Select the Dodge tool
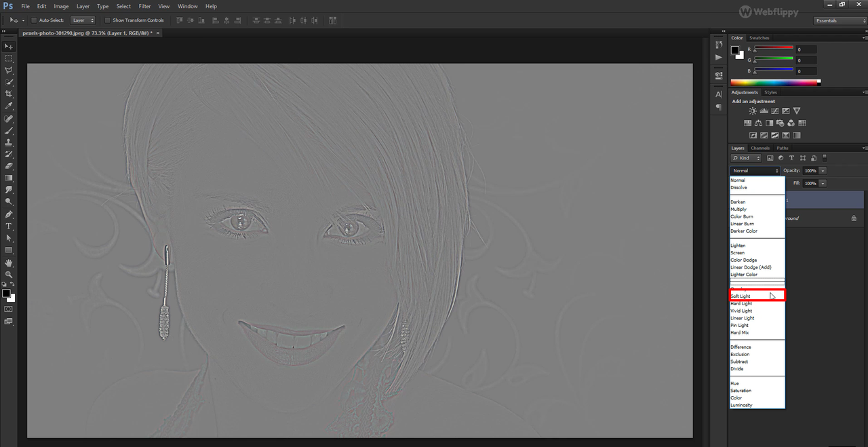This screenshot has width=868, height=447. point(9,201)
